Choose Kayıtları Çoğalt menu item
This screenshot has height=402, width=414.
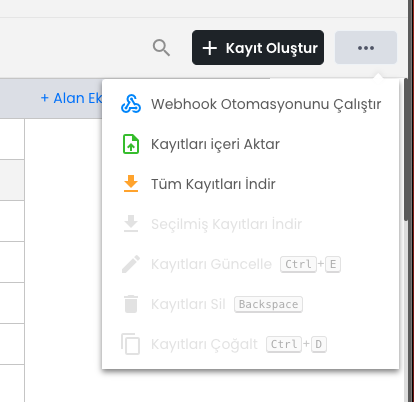[251, 344]
